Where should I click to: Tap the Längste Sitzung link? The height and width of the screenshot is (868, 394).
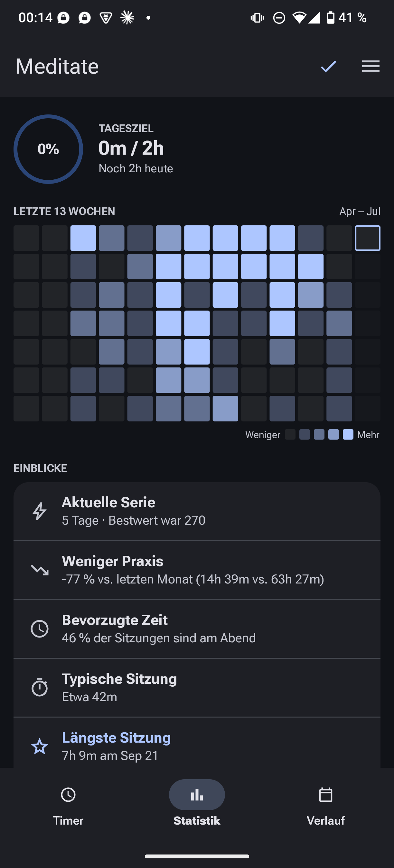pyautogui.click(x=117, y=737)
